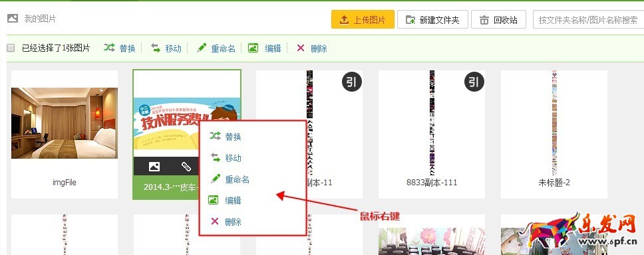The image size is (644, 255).
Task: Choose 替换 from the context menu
Action: 233,137
